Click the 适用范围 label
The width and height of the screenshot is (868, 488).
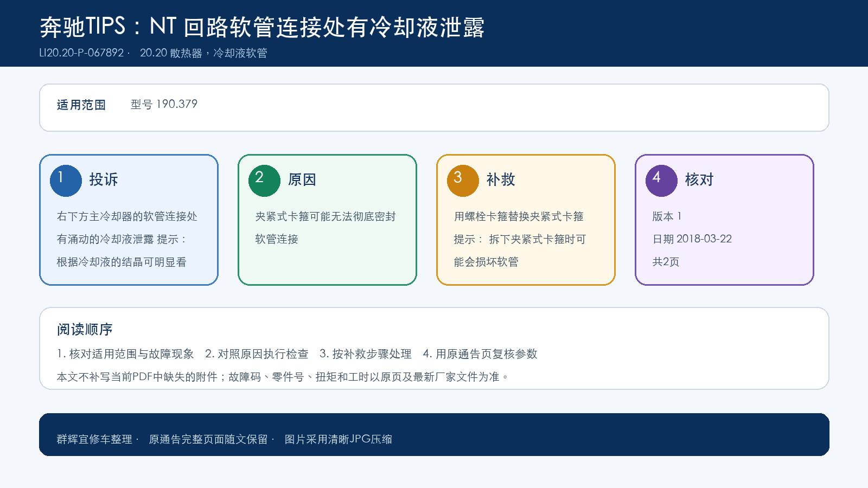coord(81,105)
